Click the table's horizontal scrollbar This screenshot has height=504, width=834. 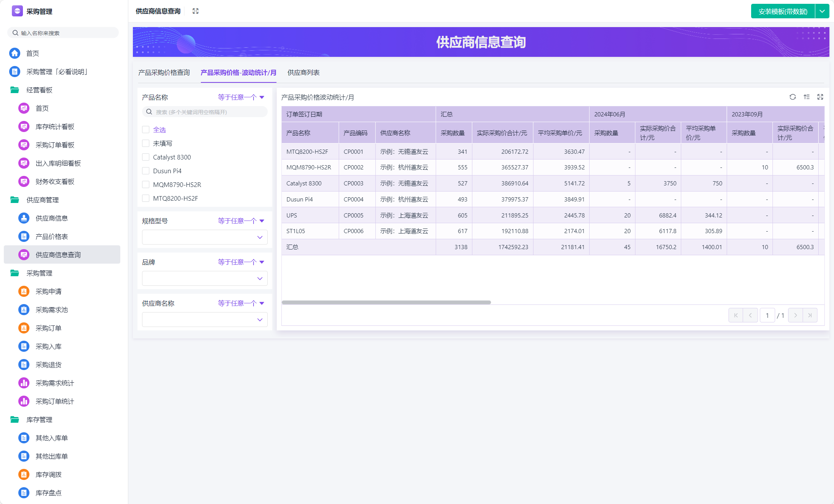(386, 302)
